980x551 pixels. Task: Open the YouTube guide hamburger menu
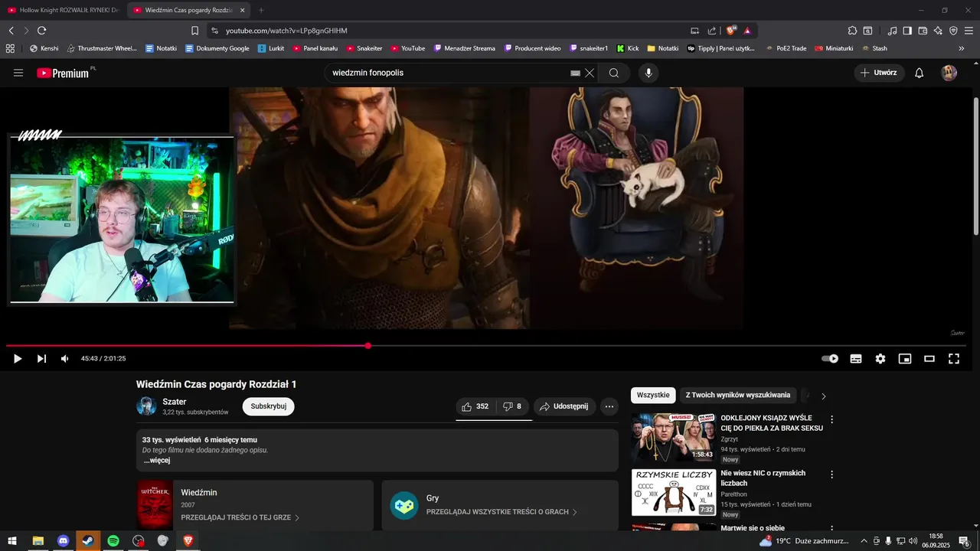coord(18,73)
